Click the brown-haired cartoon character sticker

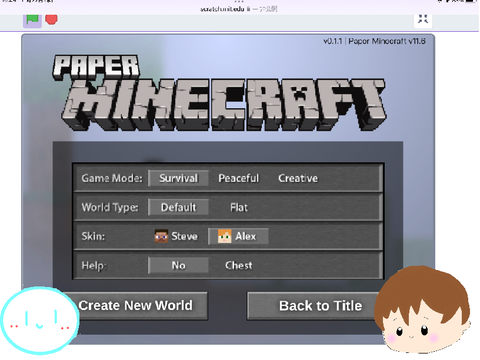pos(422,309)
